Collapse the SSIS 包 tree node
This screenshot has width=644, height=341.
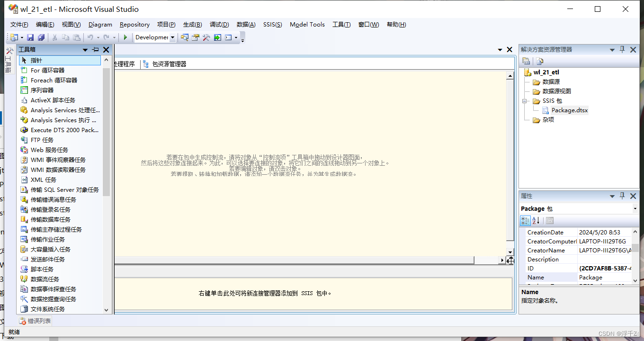coord(525,101)
